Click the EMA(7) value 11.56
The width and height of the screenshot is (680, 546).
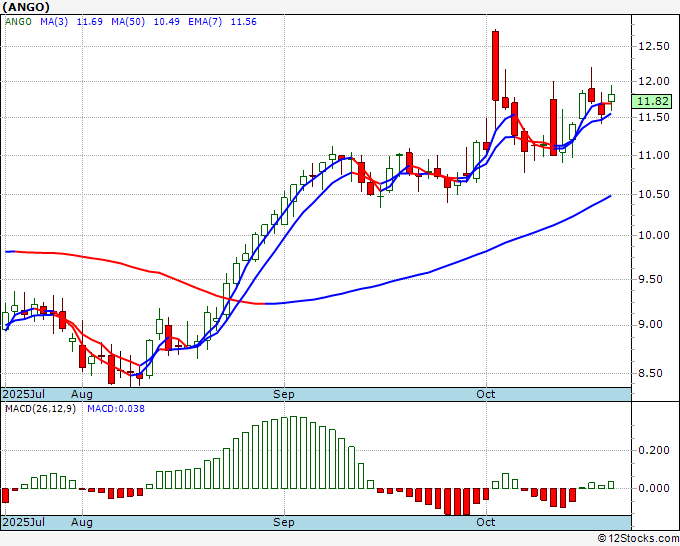(x=243, y=22)
